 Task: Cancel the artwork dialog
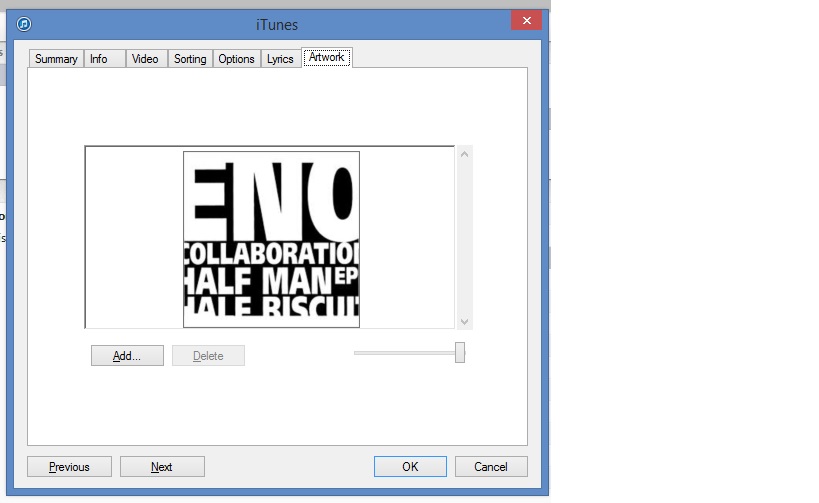[491, 466]
